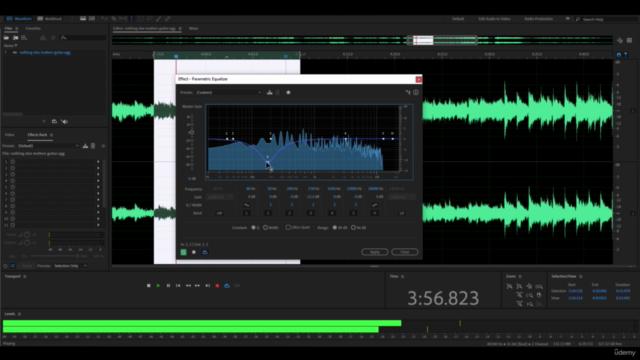Click the green Play button in Transport
The width and height of the screenshot is (640, 360).
pos(158,286)
